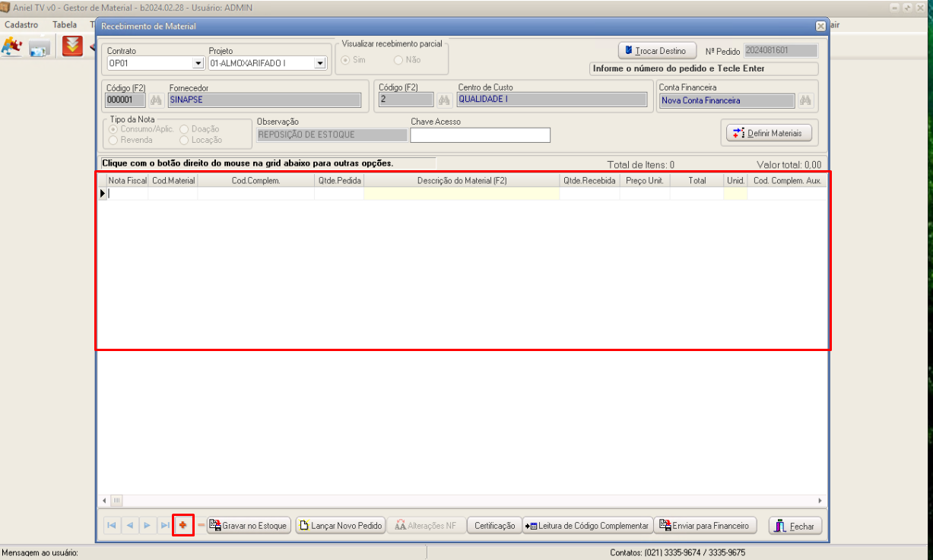The height and width of the screenshot is (560, 933).
Task: Click binoculars search icon beside Fornecedor code
Action: (x=156, y=100)
